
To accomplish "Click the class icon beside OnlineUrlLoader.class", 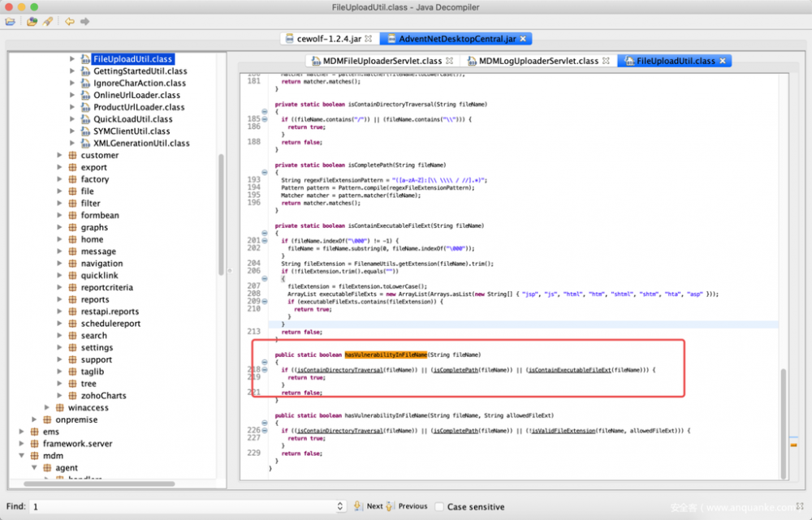I will click(84, 95).
